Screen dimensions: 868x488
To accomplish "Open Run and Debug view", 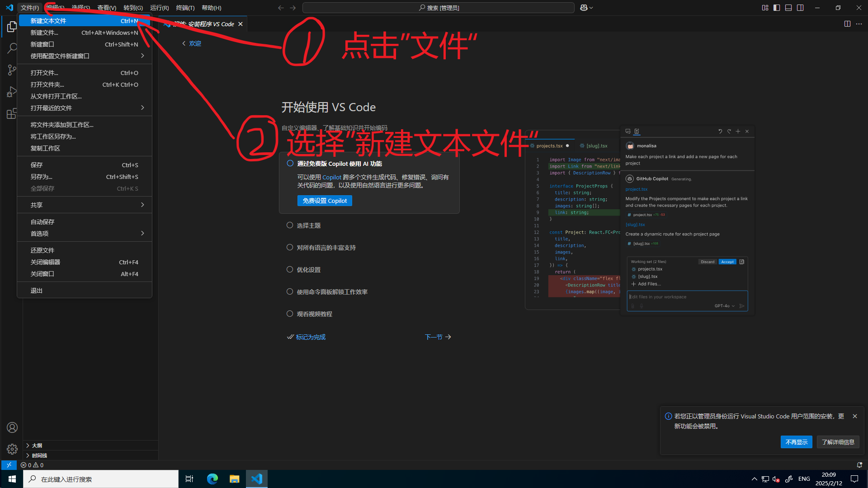I will point(12,92).
